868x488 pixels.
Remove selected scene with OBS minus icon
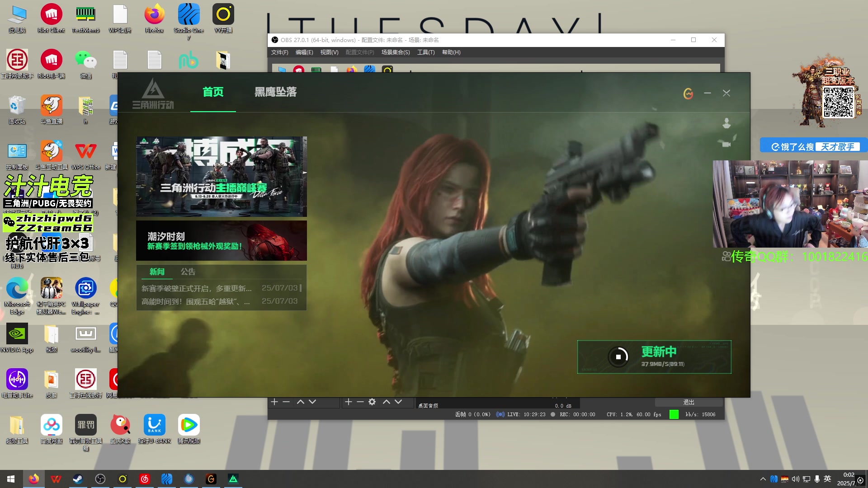[x=286, y=402]
